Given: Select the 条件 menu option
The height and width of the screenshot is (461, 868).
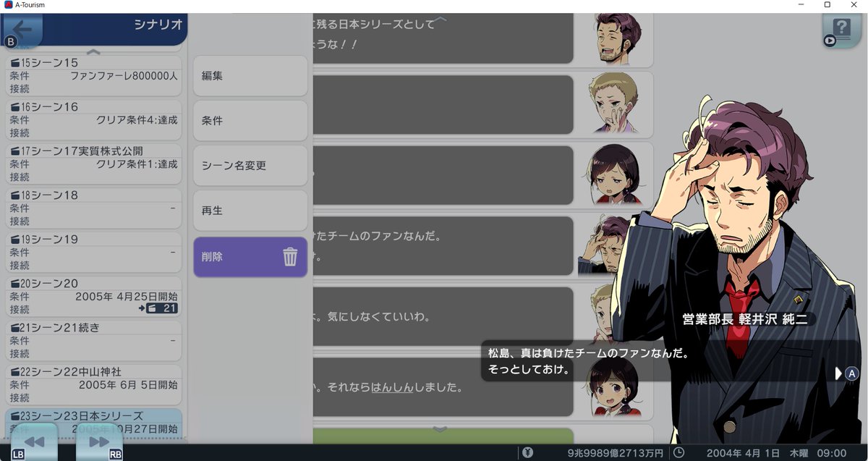Looking at the screenshot, I should (x=250, y=120).
